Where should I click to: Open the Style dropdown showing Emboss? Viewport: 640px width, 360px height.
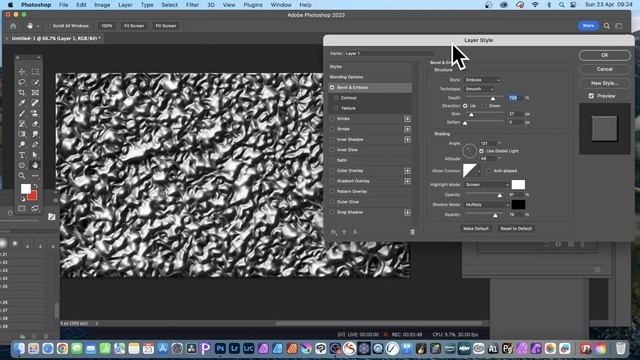(482, 80)
